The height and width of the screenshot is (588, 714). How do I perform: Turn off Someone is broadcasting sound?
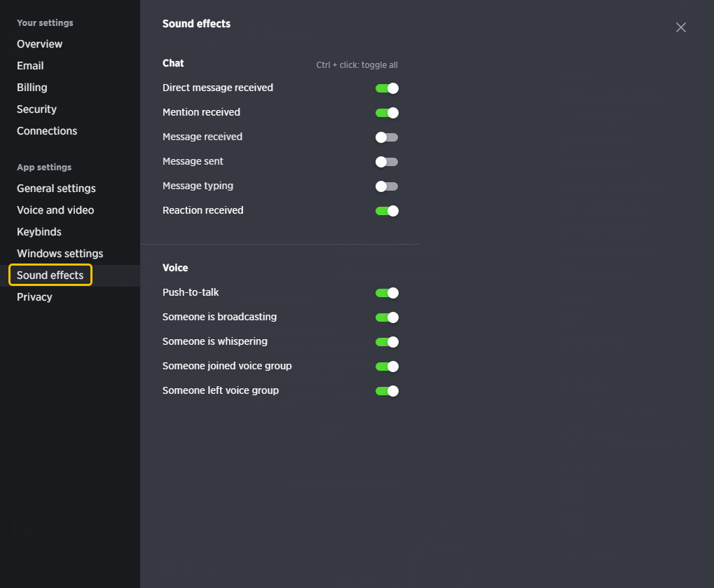pos(387,318)
